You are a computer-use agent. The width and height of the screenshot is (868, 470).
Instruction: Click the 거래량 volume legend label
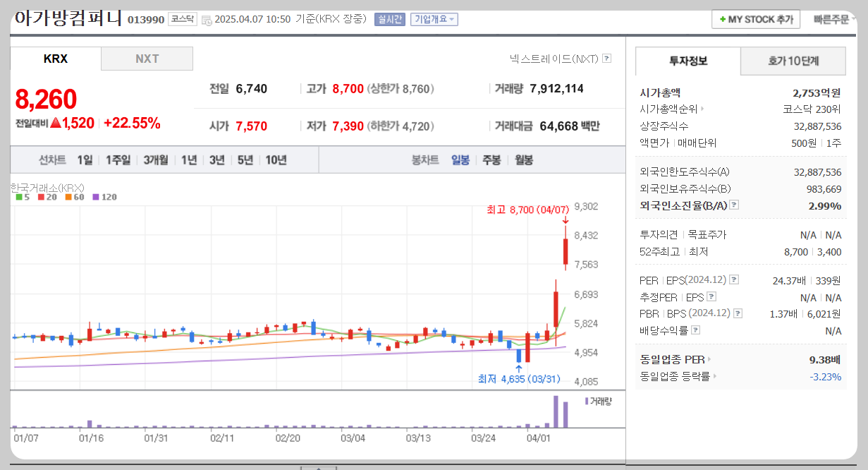[x=599, y=402]
